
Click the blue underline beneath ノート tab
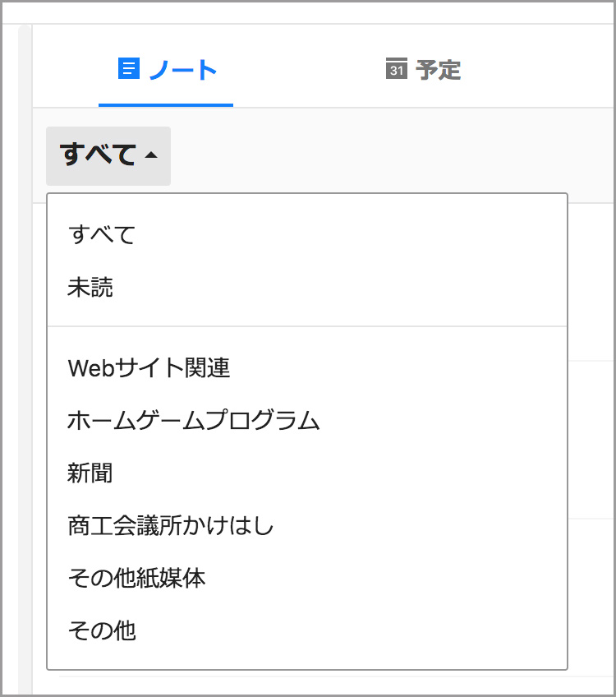166,105
